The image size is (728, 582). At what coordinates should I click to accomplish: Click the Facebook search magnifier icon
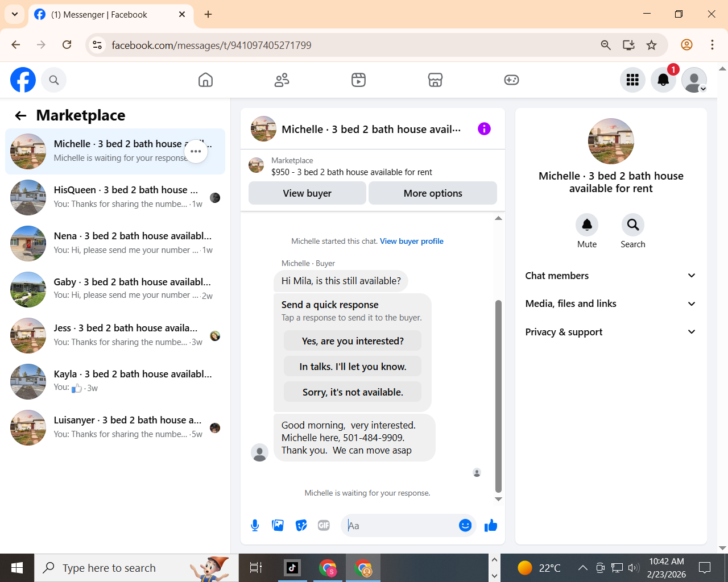coord(54,80)
